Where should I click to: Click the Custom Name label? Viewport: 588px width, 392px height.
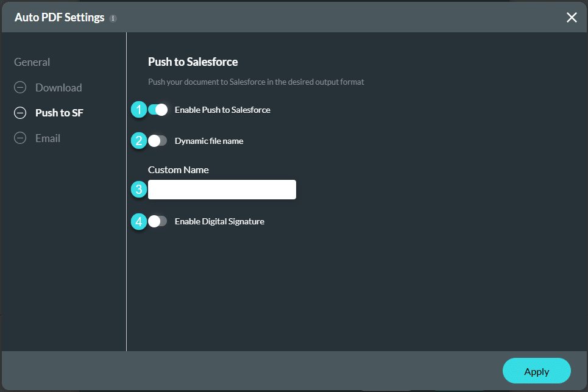[178, 169]
